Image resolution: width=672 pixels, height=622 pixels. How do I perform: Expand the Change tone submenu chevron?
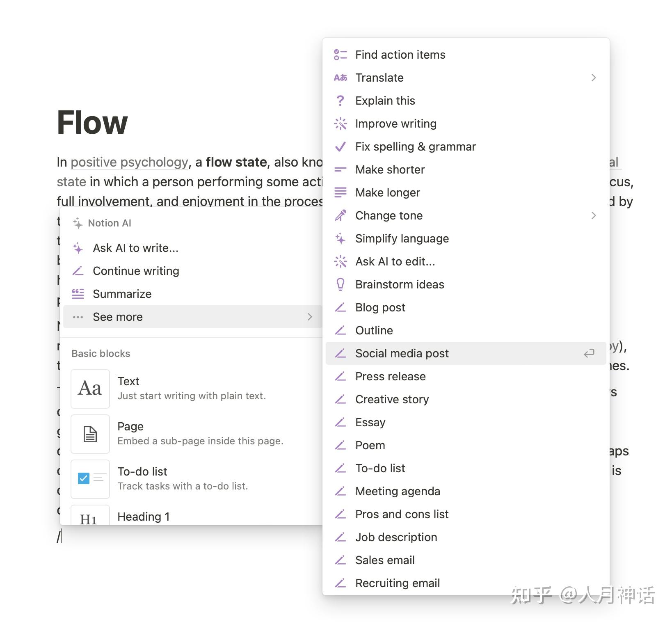594,215
